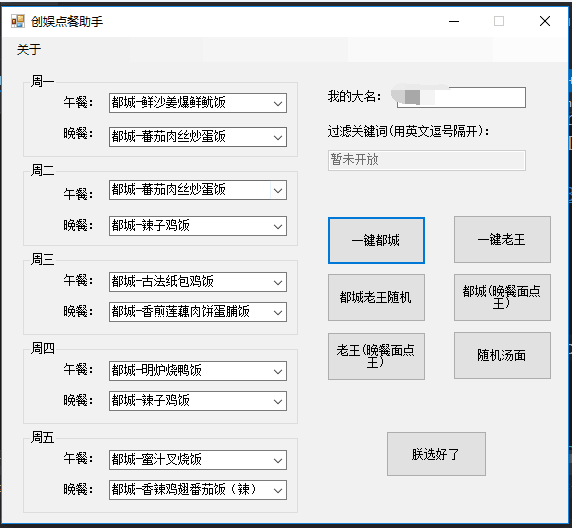572x528 pixels.
Task: Click the 暂未开放 filter keyword field
Action: click(426, 160)
